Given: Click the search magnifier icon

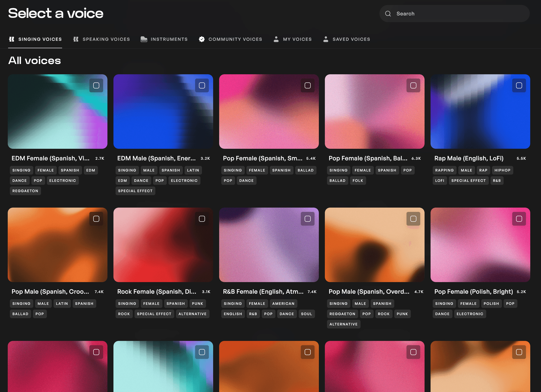Looking at the screenshot, I should pos(388,14).
